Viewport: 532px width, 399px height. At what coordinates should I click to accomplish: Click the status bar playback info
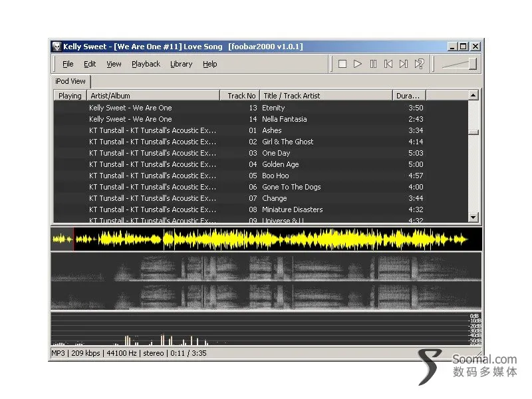(x=129, y=353)
